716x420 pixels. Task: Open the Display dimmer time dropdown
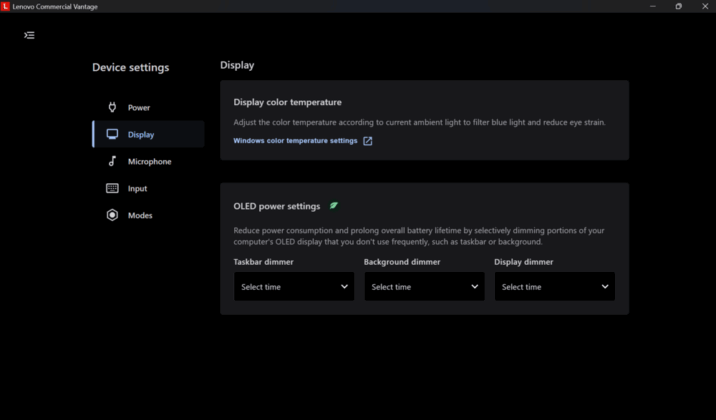[555, 286]
